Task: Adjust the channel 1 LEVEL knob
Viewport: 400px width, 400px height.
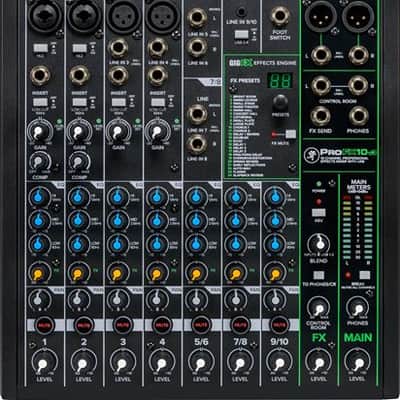Action: coord(44,363)
